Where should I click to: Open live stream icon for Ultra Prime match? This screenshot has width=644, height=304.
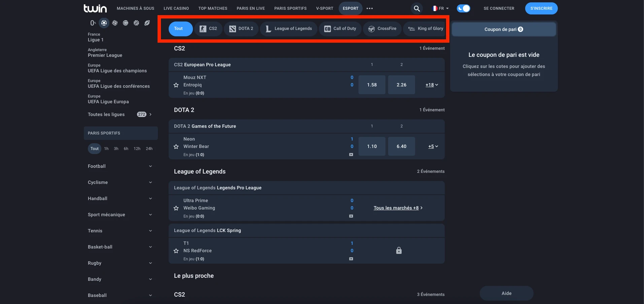(351, 216)
